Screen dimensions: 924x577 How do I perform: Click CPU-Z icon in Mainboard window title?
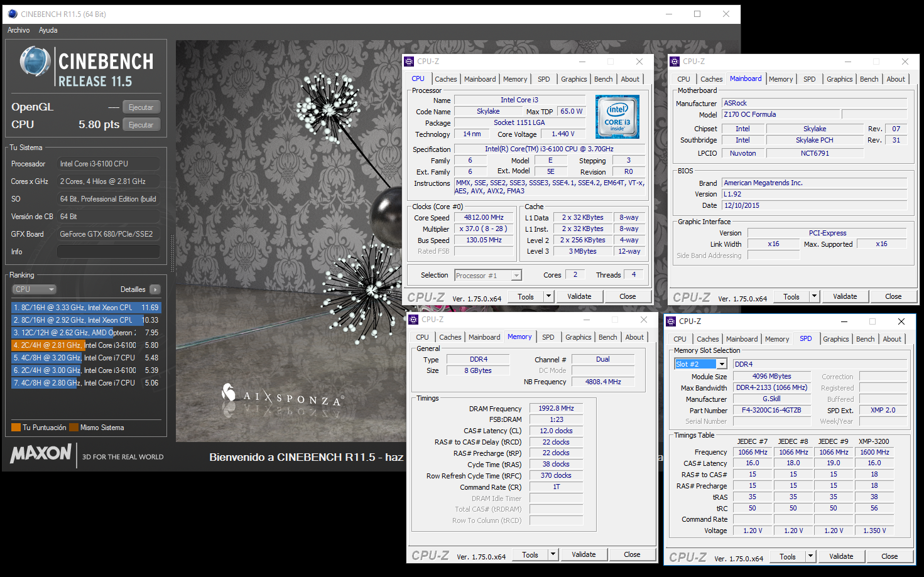[675, 62]
